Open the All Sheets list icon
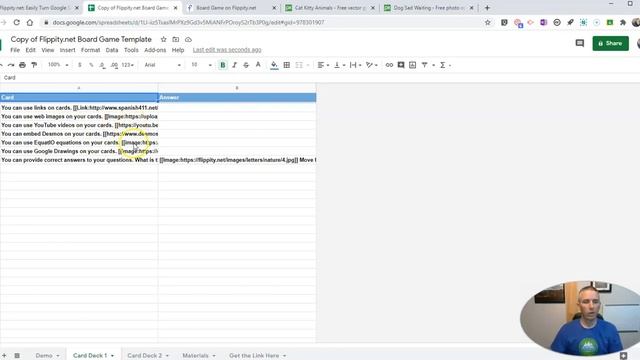 [17, 356]
